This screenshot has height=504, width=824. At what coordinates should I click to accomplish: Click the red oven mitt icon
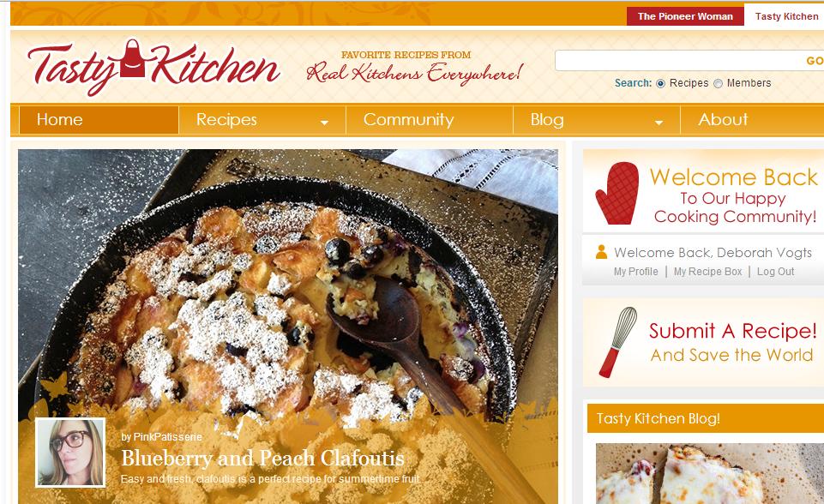617,193
